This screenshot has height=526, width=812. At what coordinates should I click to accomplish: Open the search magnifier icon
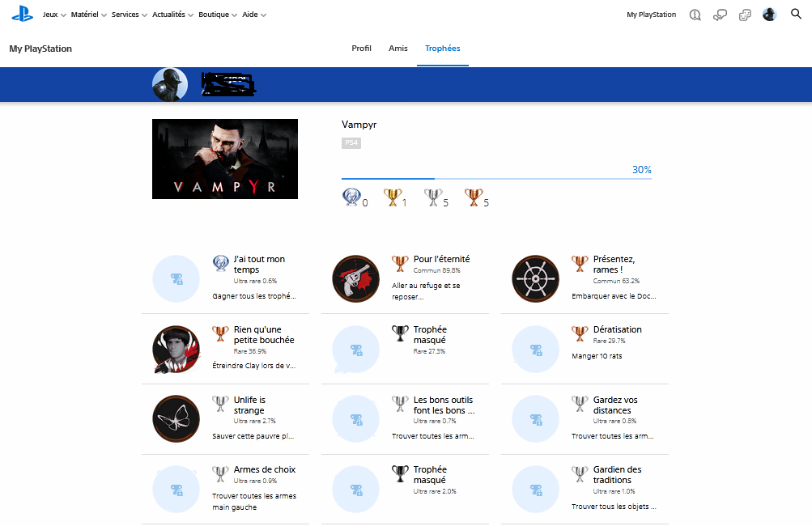pos(796,14)
